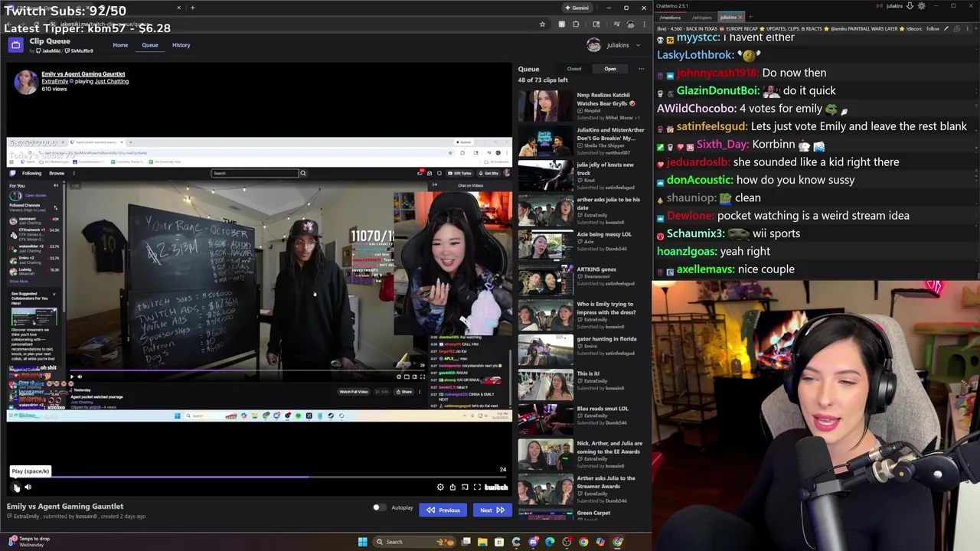Click the ExtraEmily channel avatar
Screen dimensions: 980x551
(x=25, y=81)
